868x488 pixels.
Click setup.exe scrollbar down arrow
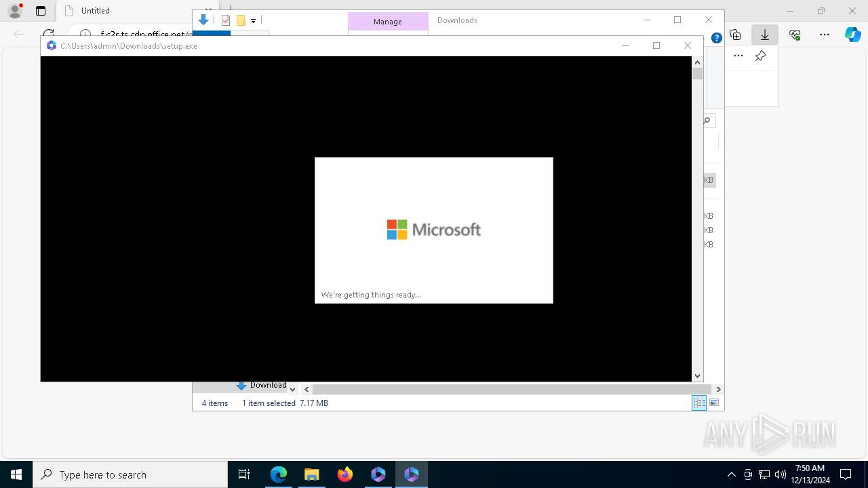pyautogui.click(x=697, y=376)
